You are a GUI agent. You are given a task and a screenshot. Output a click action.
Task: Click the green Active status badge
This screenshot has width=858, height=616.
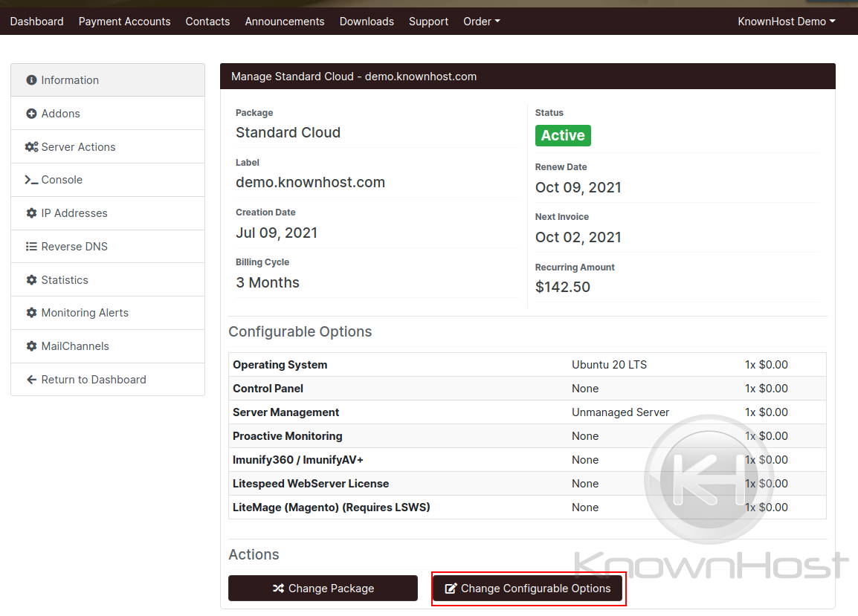563,135
